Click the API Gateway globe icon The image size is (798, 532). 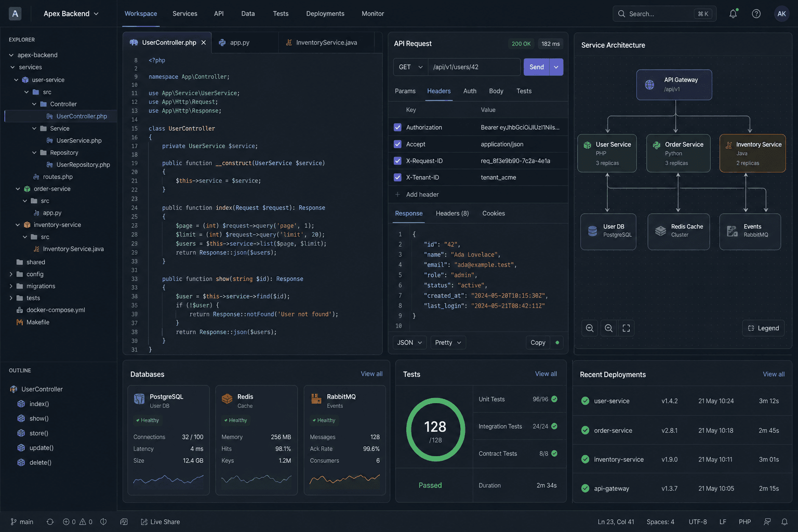[x=649, y=85]
